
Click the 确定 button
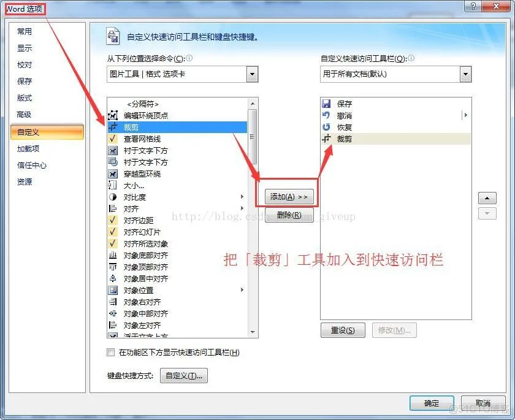point(432,403)
